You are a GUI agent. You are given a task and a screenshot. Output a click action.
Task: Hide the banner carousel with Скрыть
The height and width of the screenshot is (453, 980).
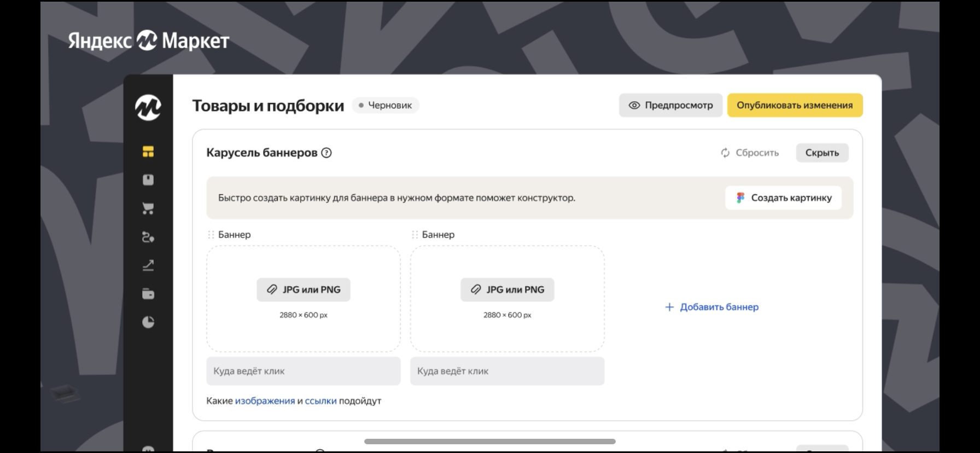(822, 153)
